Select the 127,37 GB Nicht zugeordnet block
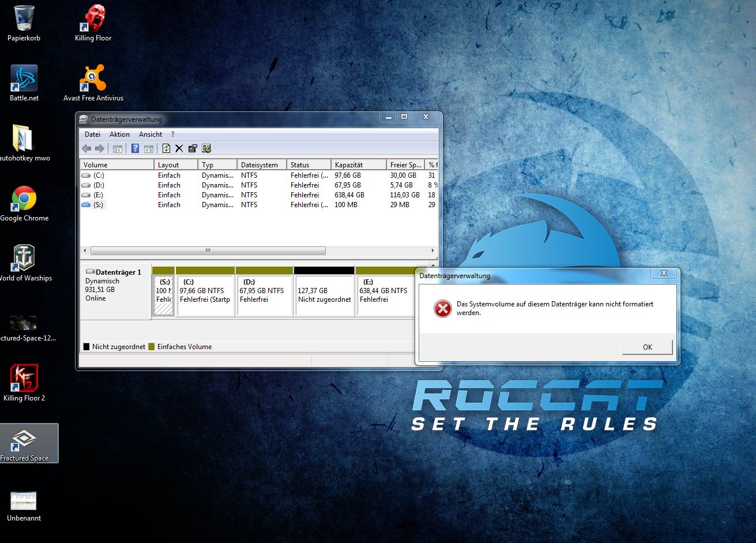The width and height of the screenshot is (756, 543). coord(324,291)
